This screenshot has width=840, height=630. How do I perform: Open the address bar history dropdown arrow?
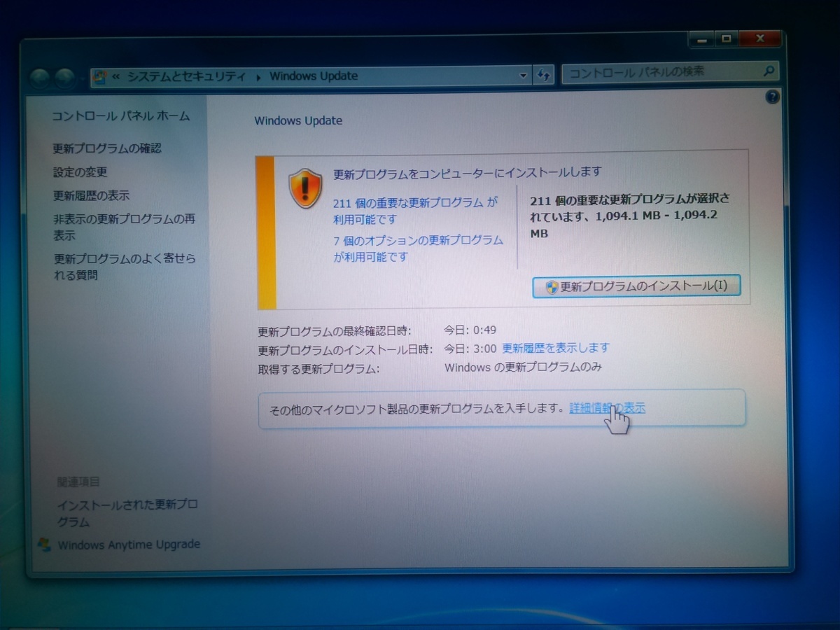[523, 75]
